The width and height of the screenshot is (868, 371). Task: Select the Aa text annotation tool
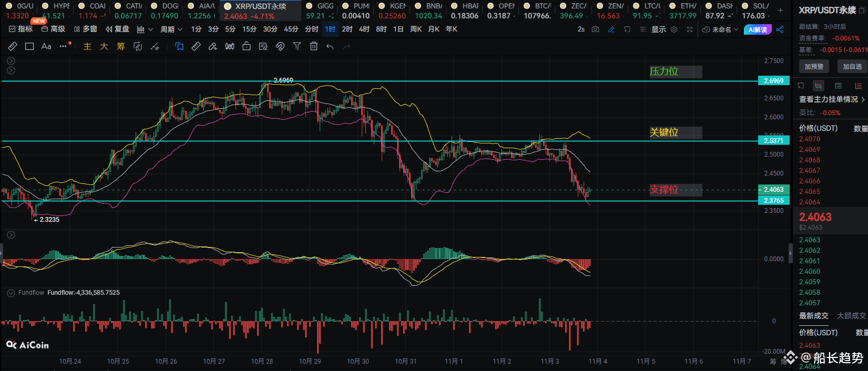[x=46, y=46]
